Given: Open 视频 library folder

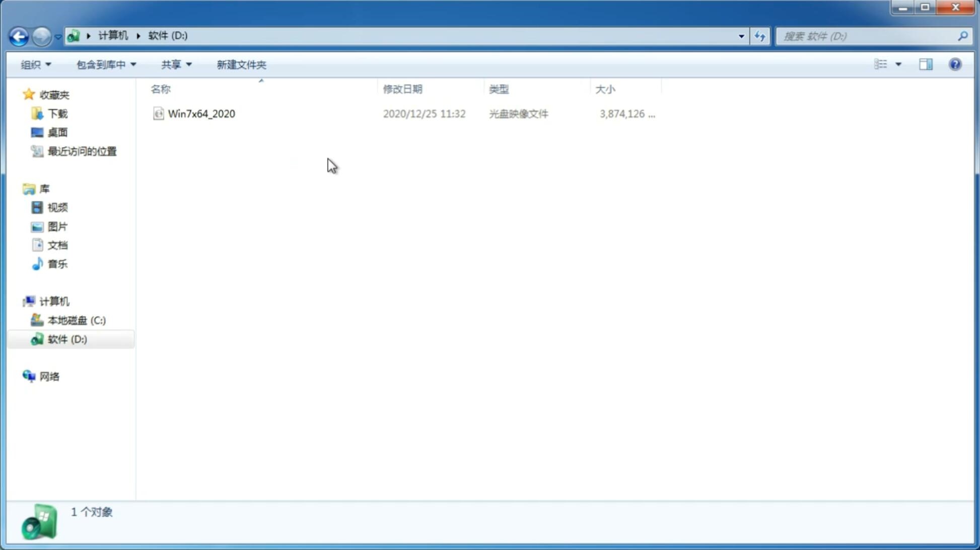Looking at the screenshot, I should coord(56,207).
